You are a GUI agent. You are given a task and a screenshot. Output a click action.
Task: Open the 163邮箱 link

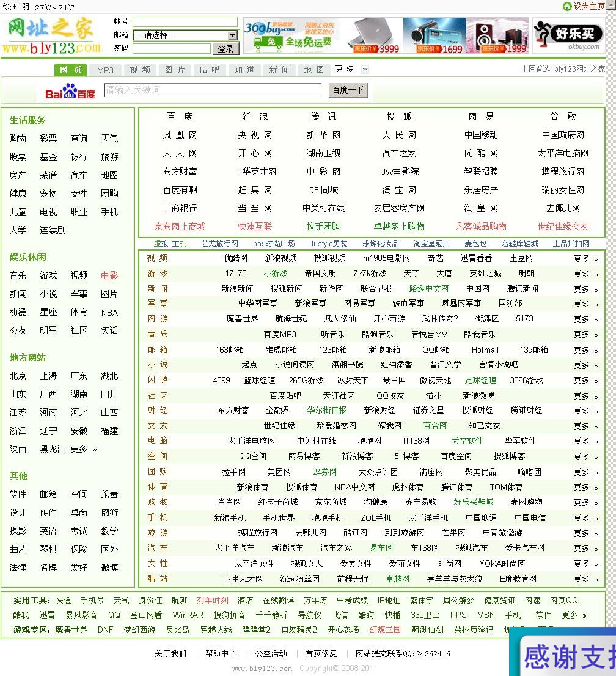point(229,350)
